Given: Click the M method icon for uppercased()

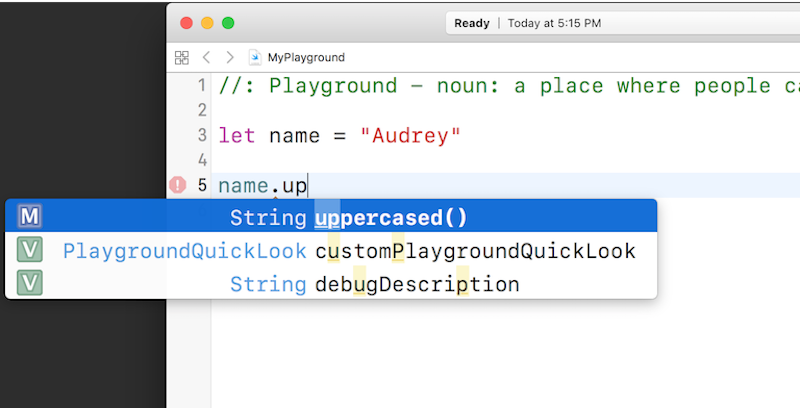Looking at the screenshot, I should point(30,216).
